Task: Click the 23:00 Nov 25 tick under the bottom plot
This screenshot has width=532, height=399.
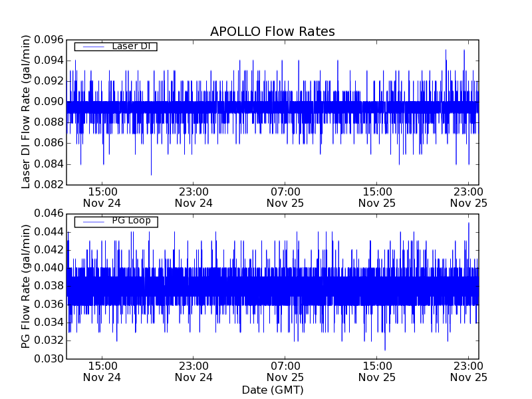Action: pos(468,371)
